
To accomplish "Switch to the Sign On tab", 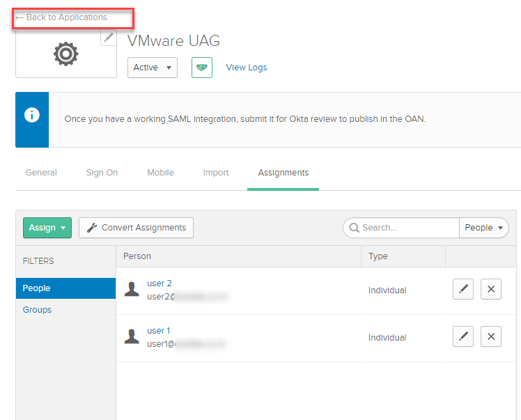I will [x=102, y=173].
